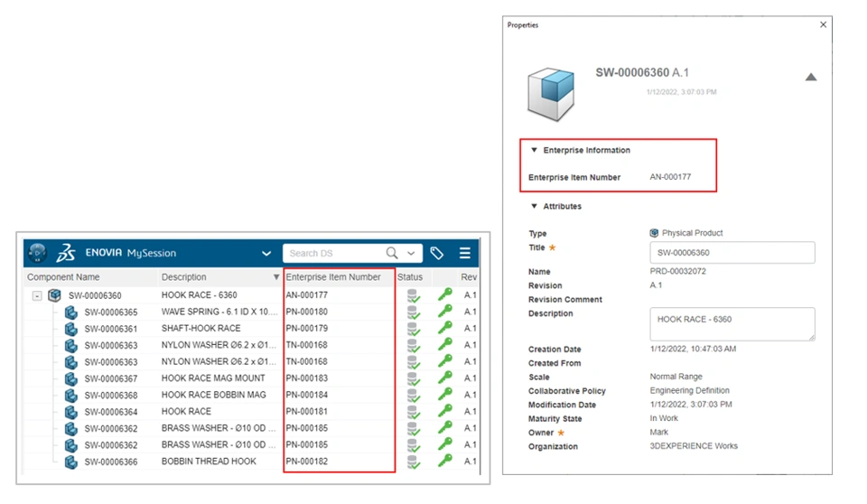Click the SW-00006364 part icon

pyautogui.click(x=70, y=412)
